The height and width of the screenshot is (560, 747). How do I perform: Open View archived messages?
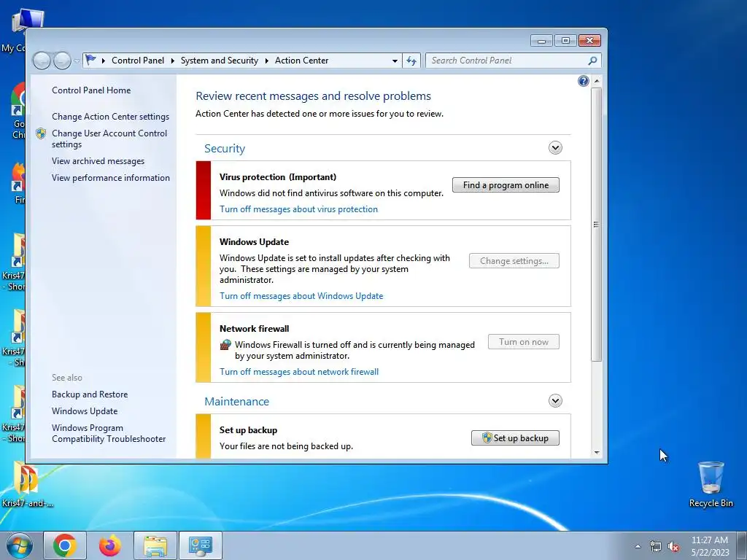point(98,161)
